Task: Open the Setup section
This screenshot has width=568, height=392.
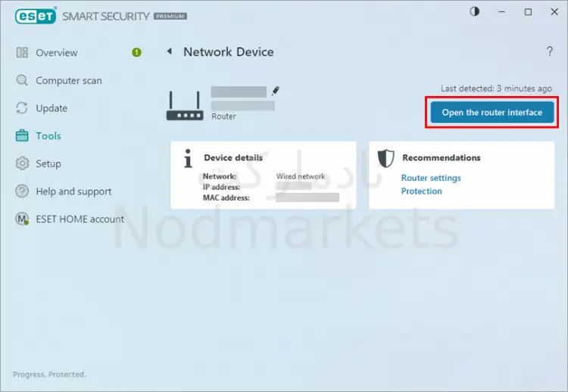Action: coord(48,163)
